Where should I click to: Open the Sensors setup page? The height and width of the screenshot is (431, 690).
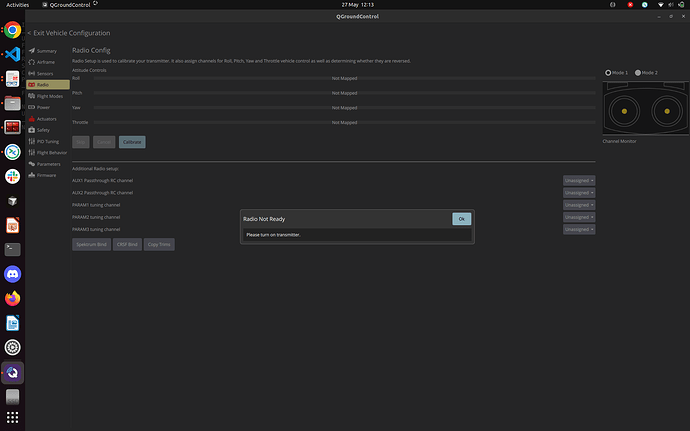tap(48, 74)
